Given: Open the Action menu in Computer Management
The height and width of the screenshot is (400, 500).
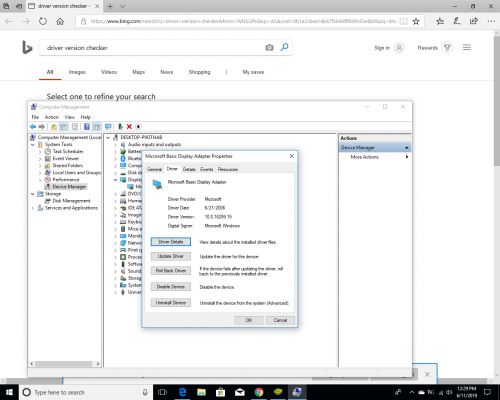Looking at the screenshot, I should click(x=52, y=117).
